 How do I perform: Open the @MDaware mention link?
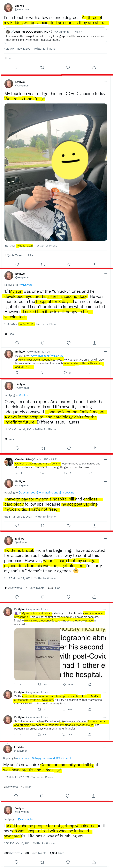26,285
